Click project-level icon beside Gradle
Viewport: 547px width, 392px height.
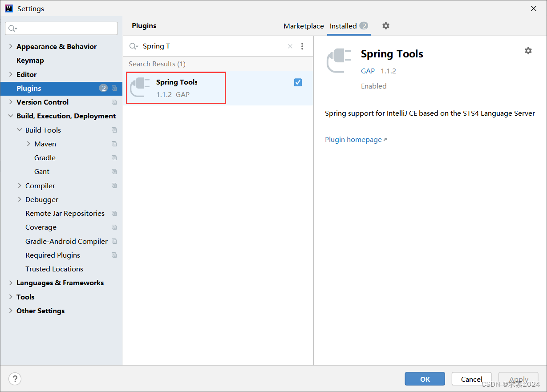click(114, 158)
